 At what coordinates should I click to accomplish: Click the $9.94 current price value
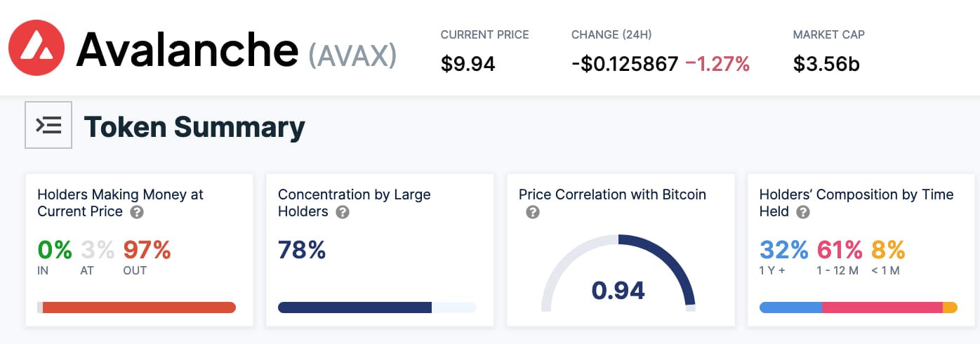468,64
